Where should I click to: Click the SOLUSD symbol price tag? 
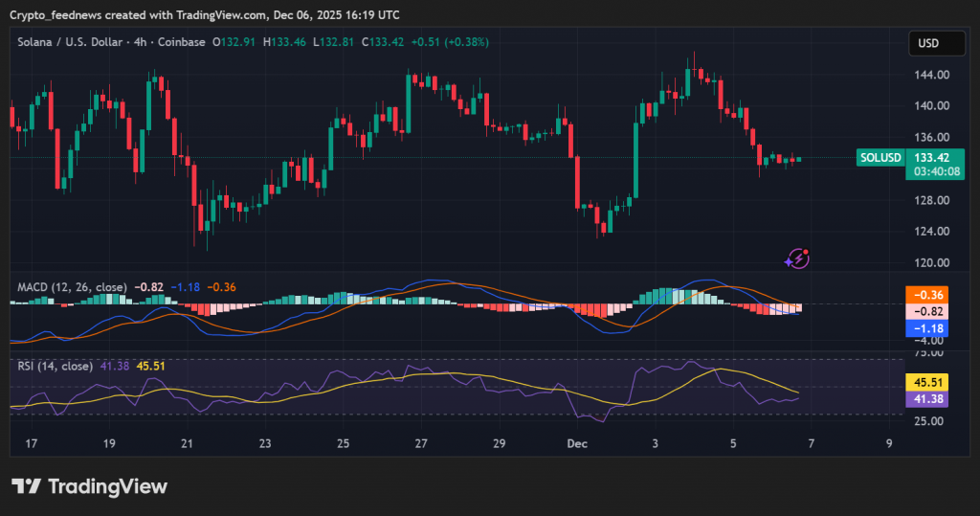(880, 157)
